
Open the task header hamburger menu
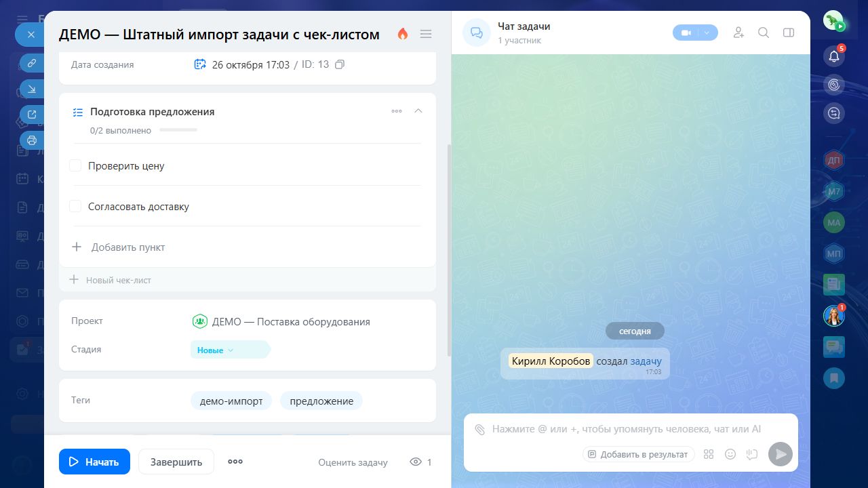(426, 34)
